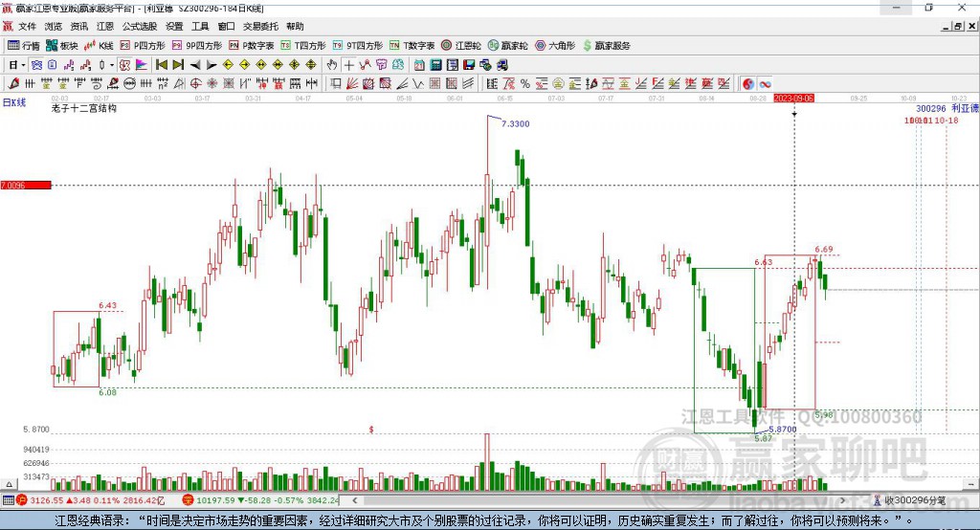Click the 板块 toolbar button
Image resolution: width=980 pixels, height=530 pixels.
(62, 46)
